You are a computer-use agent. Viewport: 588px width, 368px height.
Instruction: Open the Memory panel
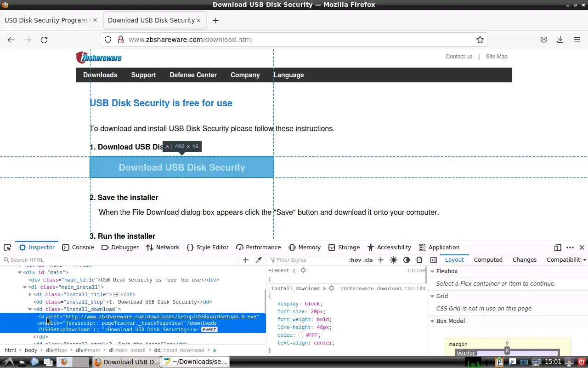coord(305,247)
